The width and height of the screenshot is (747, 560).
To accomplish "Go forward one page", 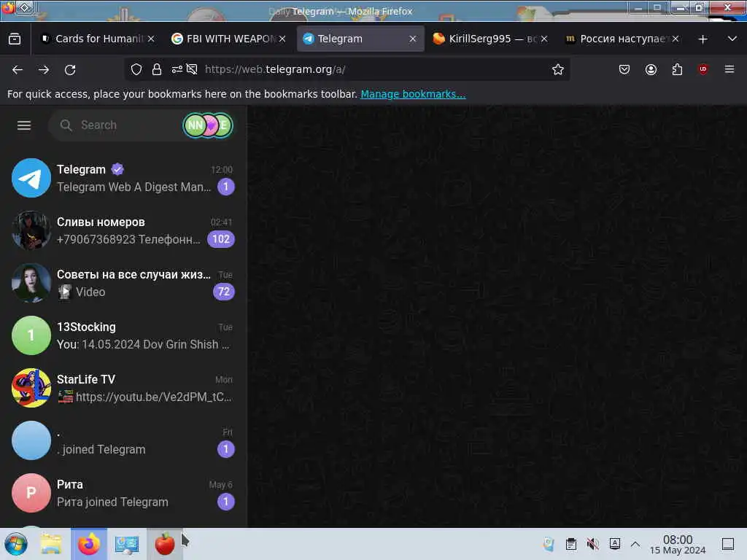I will point(44,70).
